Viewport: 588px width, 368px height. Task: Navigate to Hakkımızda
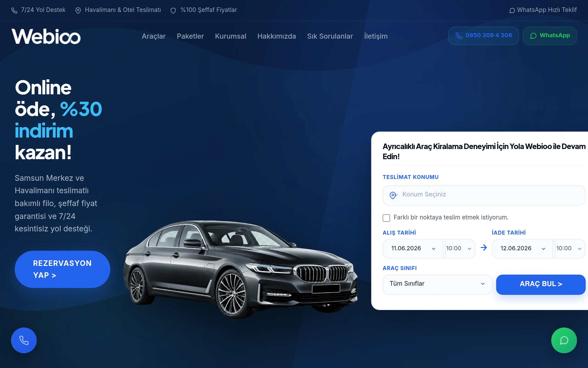click(277, 36)
